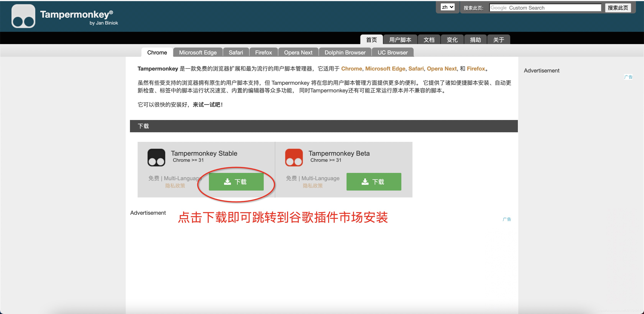This screenshot has width=644, height=314.
Task: Switch to the Opera Next tab
Action: click(x=298, y=53)
